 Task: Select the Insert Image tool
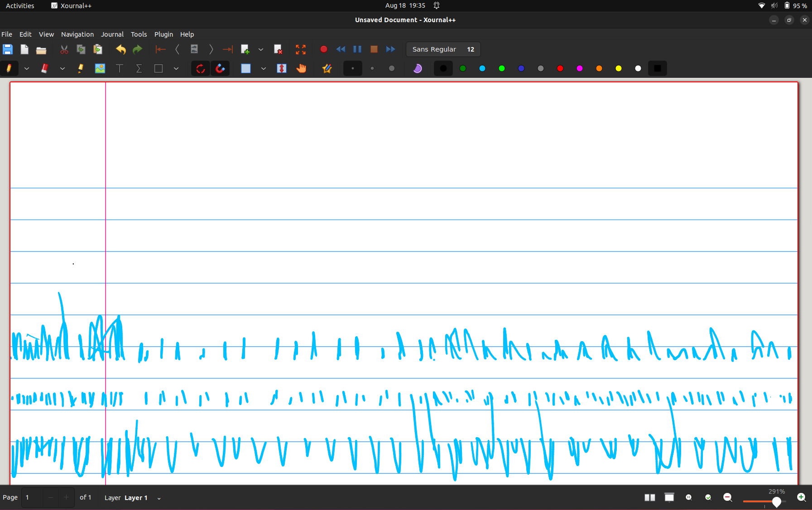tap(100, 68)
